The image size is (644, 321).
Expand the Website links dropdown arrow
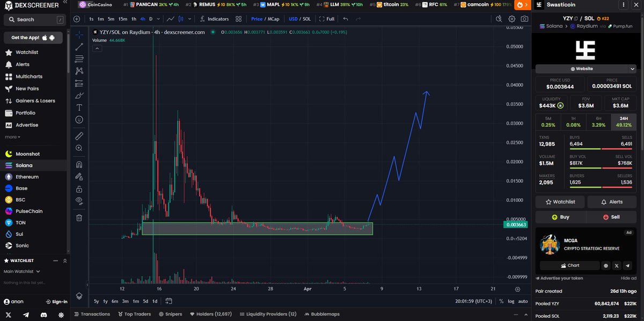click(x=632, y=69)
